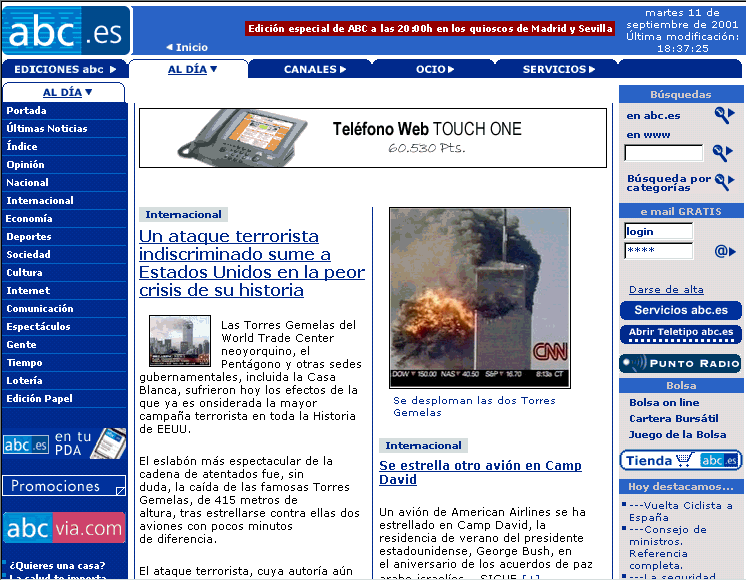The image size is (746, 581).
Task: Open Lotería section
Action: [x=24, y=381]
